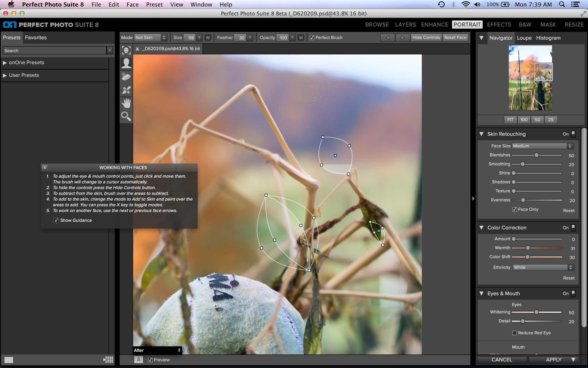The height and width of the screenshot is (368, 588).
Task: Disable the Perfect Brush checkbox
Action: (x=312, y=38)
